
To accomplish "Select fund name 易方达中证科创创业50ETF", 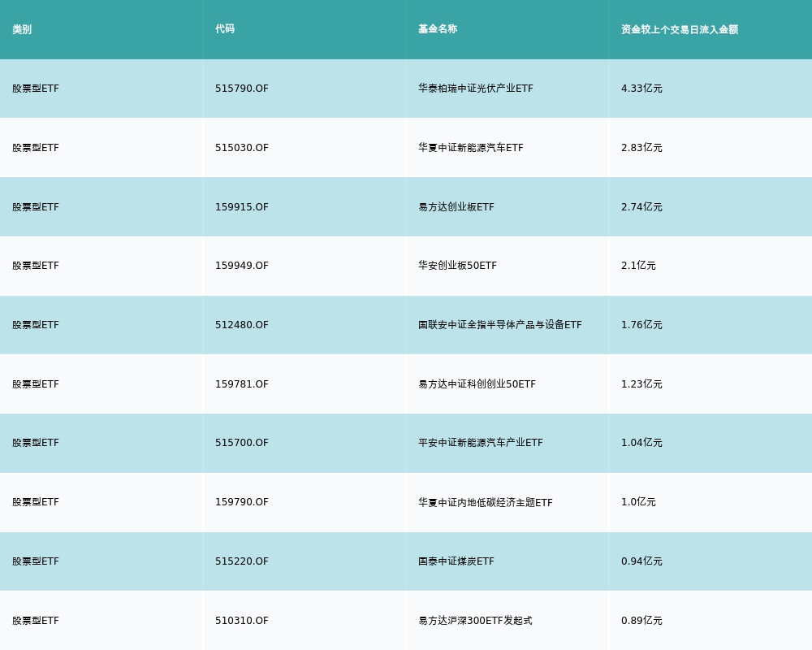I will click(477, 384).
